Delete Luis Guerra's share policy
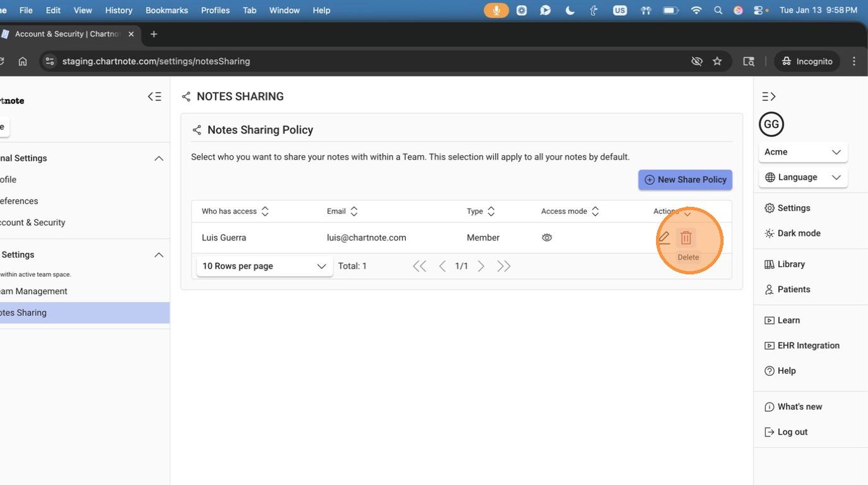 (686, 238)
